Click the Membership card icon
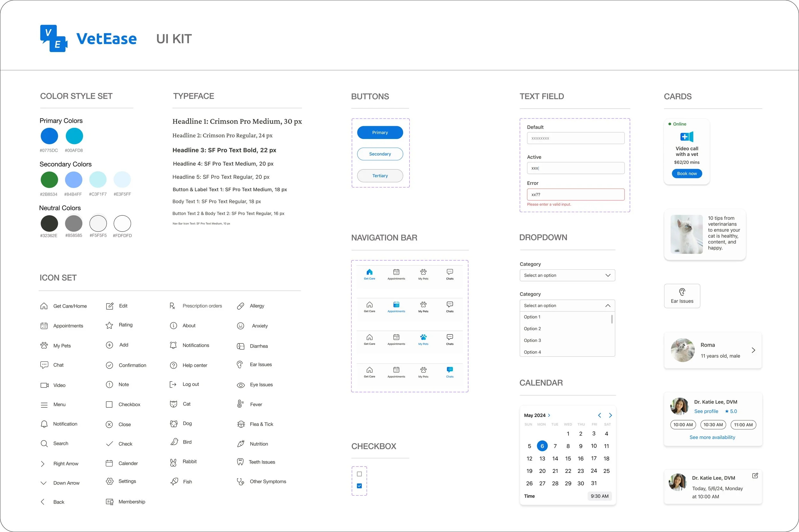This screenshot has width=799, height=532. pos(109,502)
